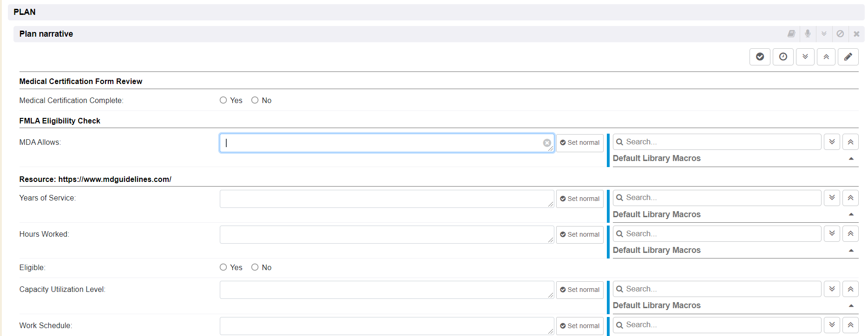
Task: Toggle Default Library Macros triangle for Hours Worked
Action: click(x=851, y=251)
